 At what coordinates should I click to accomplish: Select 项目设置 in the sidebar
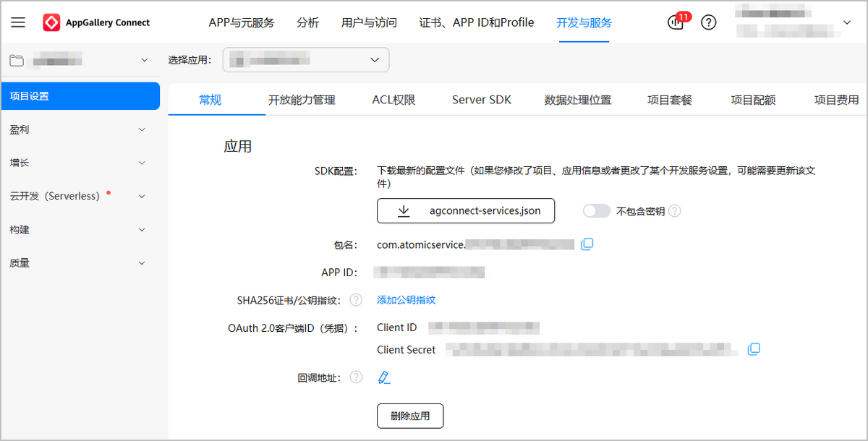[80, 96]
